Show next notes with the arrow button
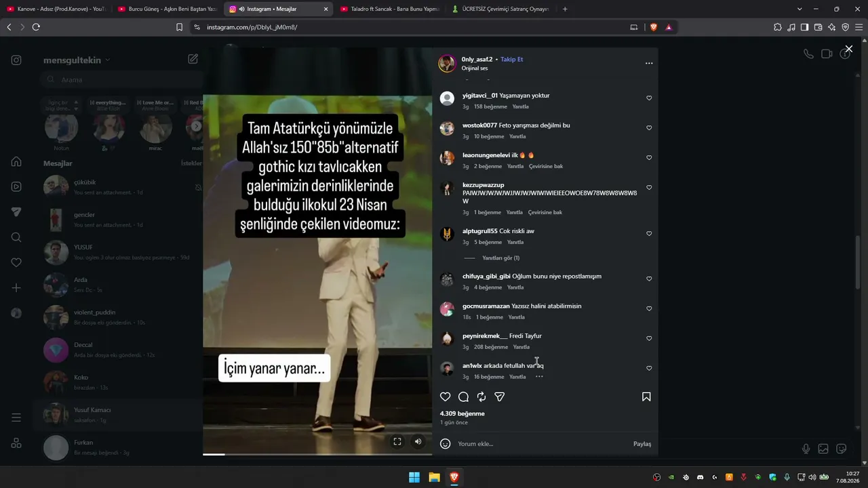Viewport: 868px width, 488px height. pyautogui.click(x=196, y=126)
